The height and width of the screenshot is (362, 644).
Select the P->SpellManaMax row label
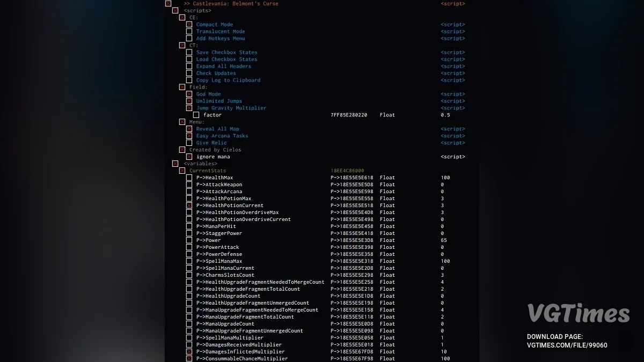[219, 262]
